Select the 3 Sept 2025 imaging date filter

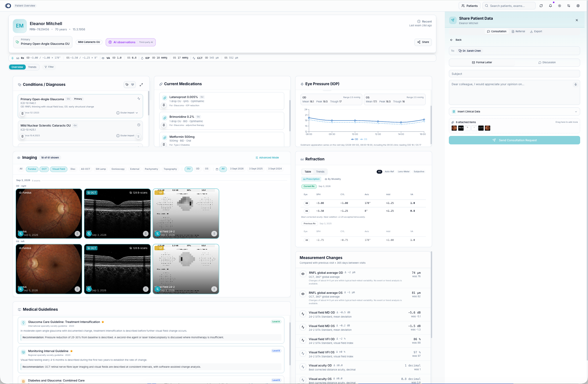pyautogui.click(x=256, y=169)
